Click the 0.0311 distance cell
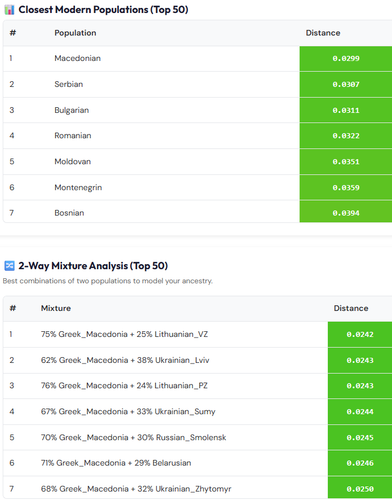 click(x=346, y=110)
